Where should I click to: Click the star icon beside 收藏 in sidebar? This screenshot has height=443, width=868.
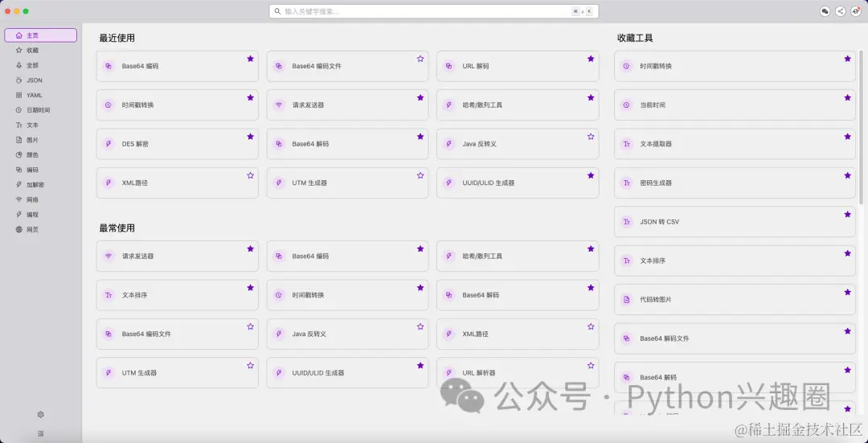pos(18,51)
